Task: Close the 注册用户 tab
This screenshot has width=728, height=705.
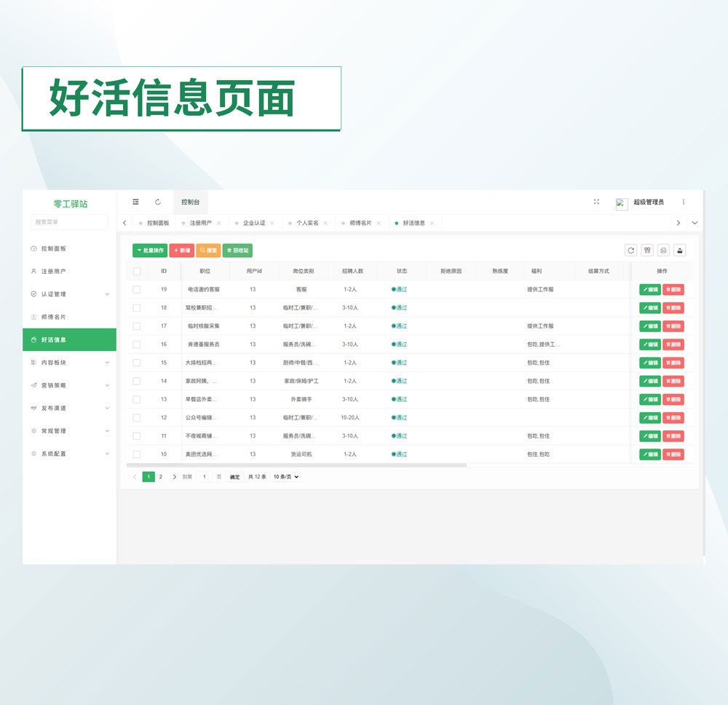Action: pyautogui.click(x=219, y=223)
